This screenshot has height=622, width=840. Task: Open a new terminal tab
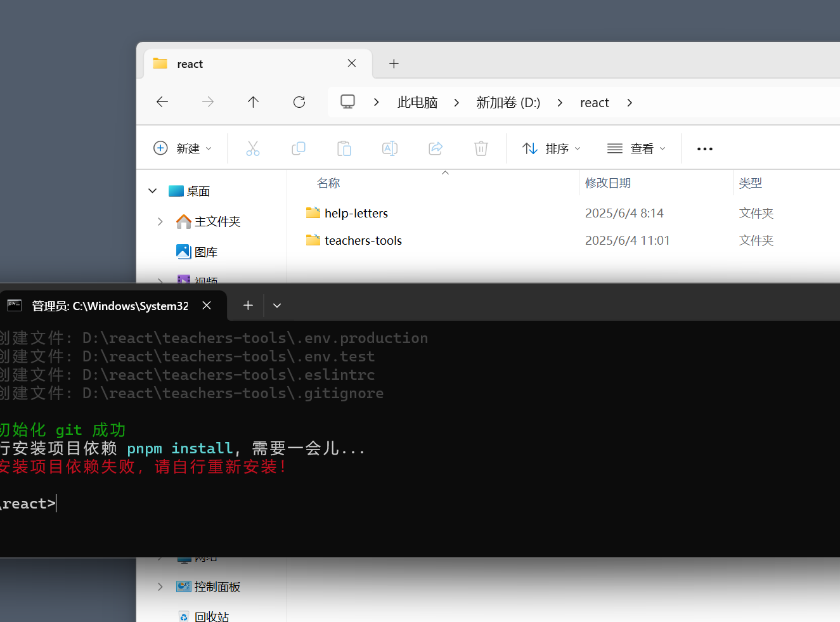tap(248, 306)
